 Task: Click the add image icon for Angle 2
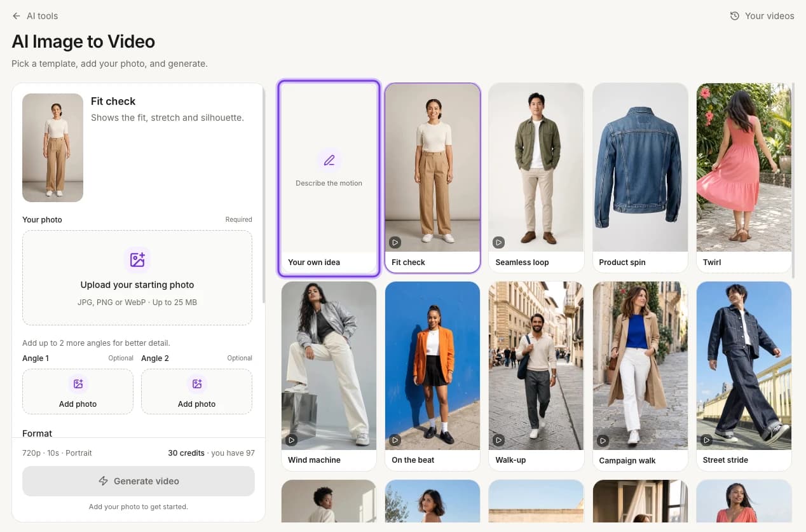[x=197, y=384]
